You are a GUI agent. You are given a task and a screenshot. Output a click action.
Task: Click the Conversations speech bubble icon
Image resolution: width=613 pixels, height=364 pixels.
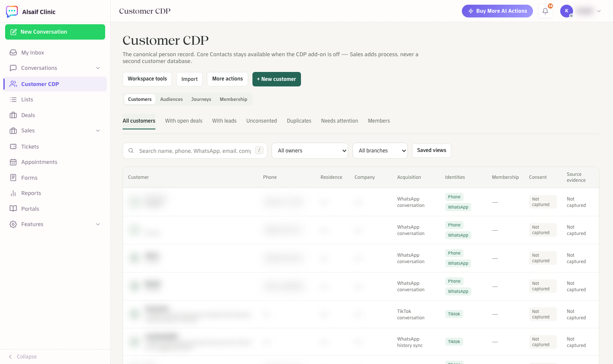13,68
